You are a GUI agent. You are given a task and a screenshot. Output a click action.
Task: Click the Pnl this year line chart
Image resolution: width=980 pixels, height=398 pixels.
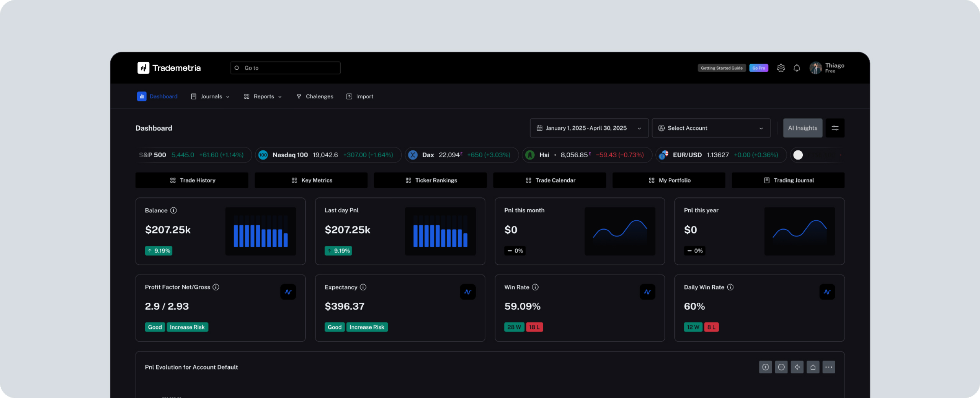pyautogui.click(x=800, y=232)
